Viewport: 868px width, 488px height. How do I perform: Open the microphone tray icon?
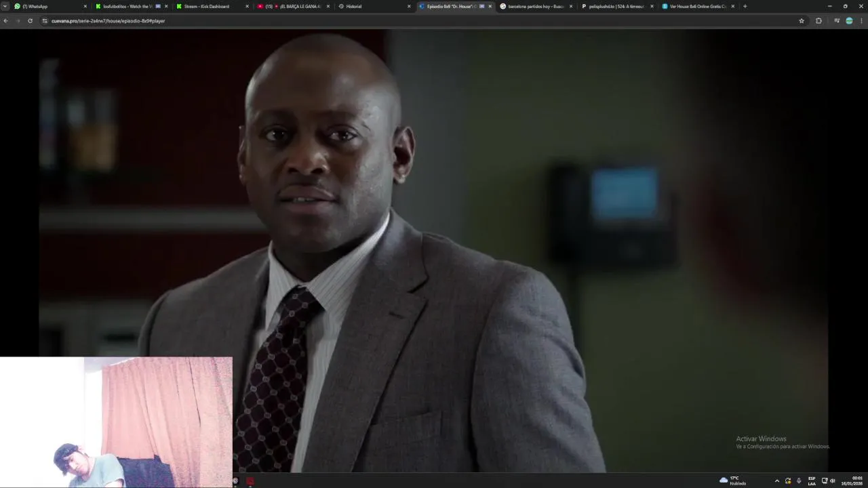pos(799,481)
